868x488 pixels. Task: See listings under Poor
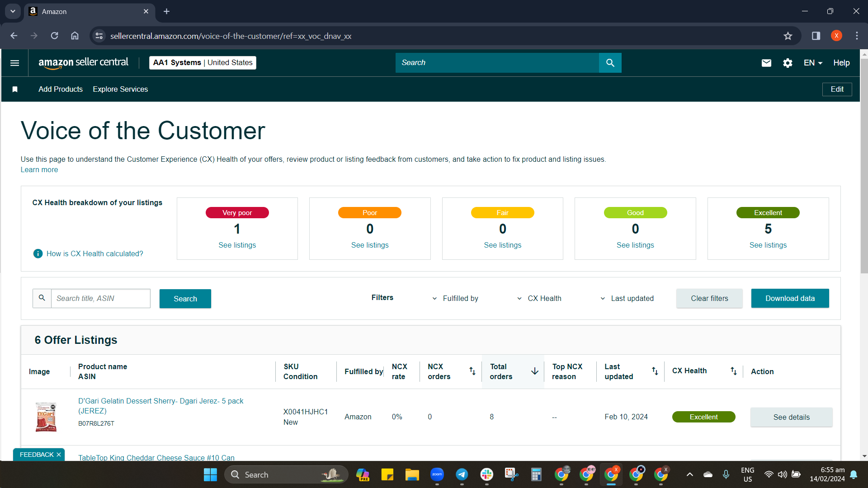tap(370, 245)
